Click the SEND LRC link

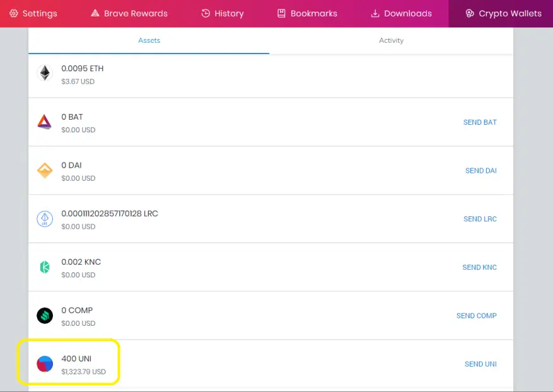[480, 219]
